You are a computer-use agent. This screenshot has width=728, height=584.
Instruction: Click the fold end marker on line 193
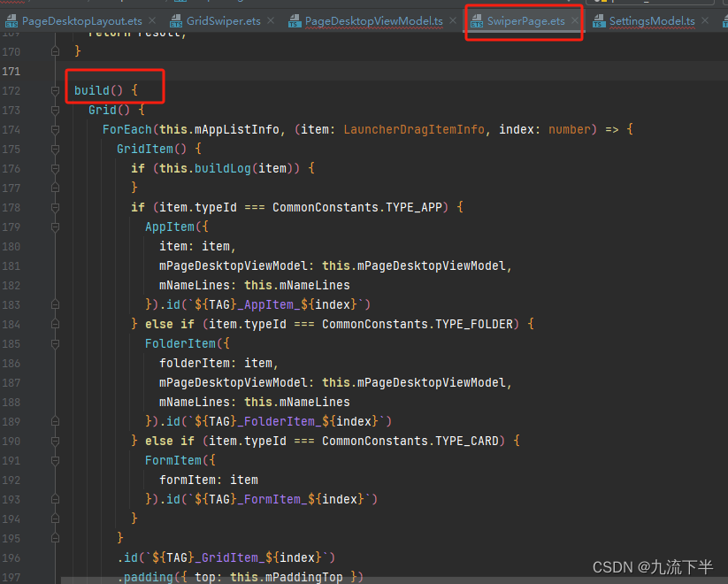point(55,499)
